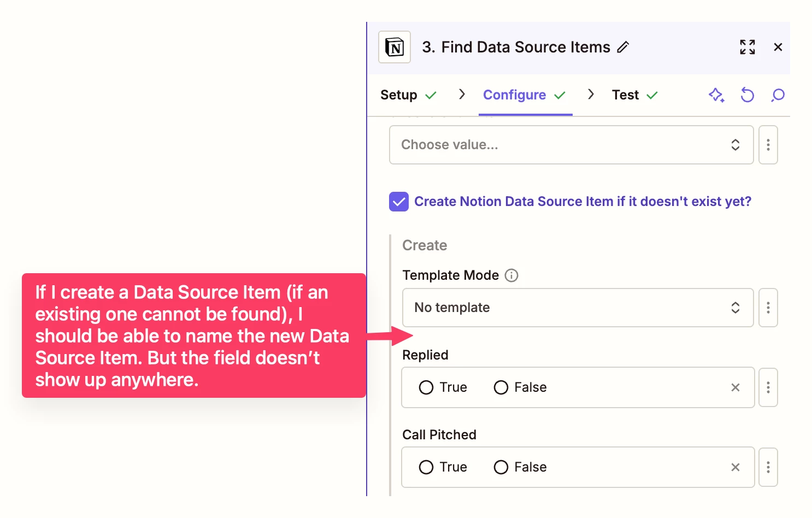Open the comment bubble icon
Screen dimensions: 812x518
point(778,95)
